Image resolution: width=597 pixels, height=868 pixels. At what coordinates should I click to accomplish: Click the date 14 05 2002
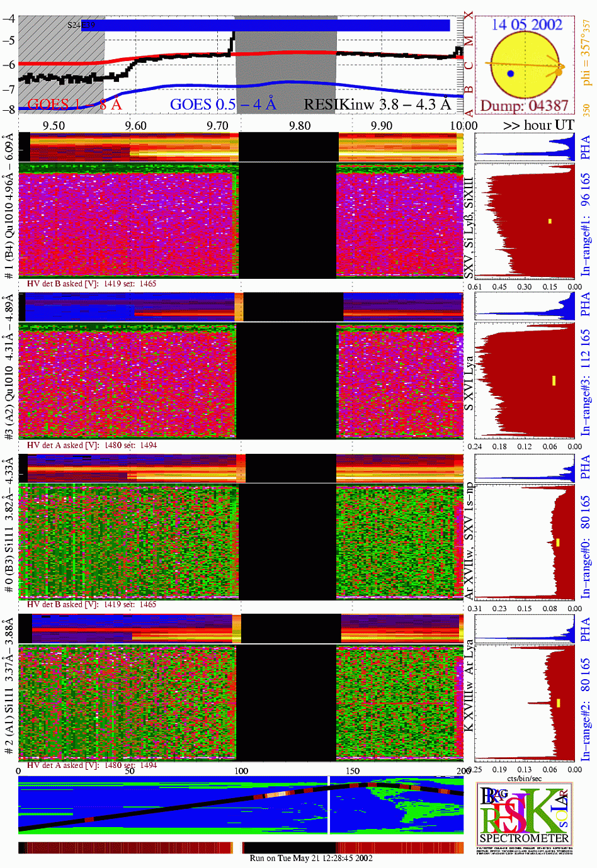pos(526,25)
